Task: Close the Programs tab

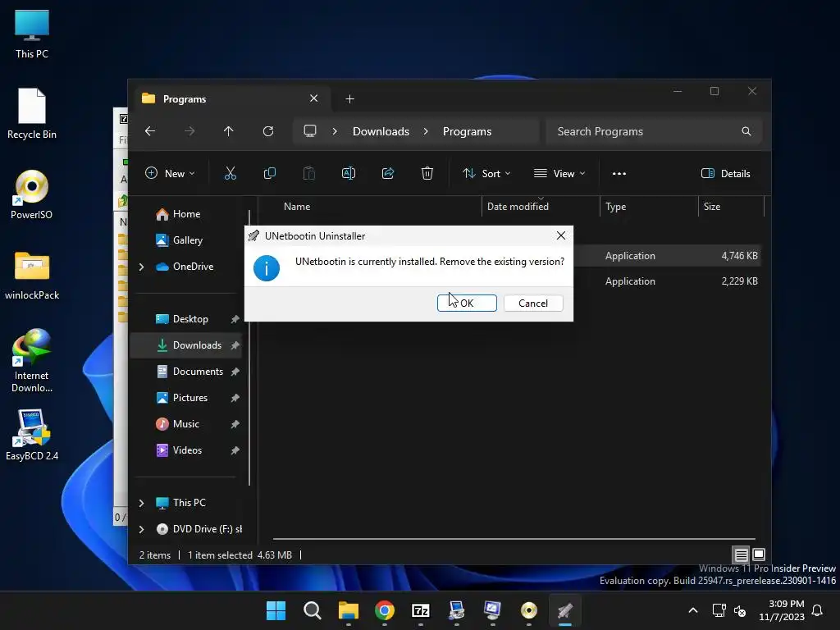Action: (x=314, y=98)
